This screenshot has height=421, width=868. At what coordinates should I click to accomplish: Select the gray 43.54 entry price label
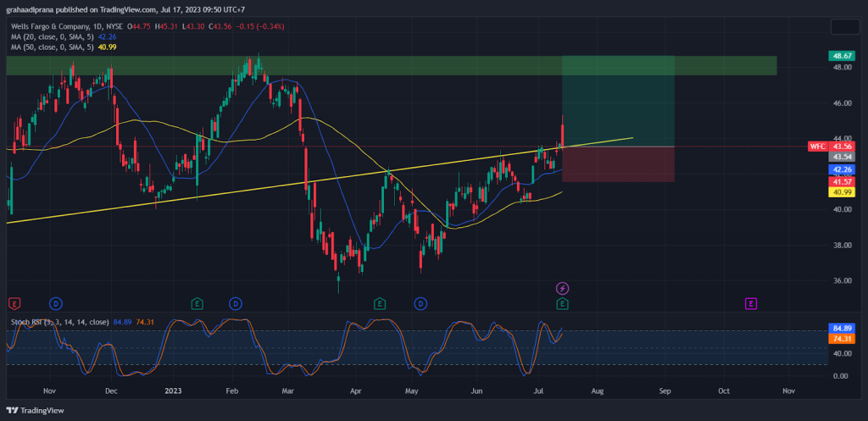tap(842, 157)
